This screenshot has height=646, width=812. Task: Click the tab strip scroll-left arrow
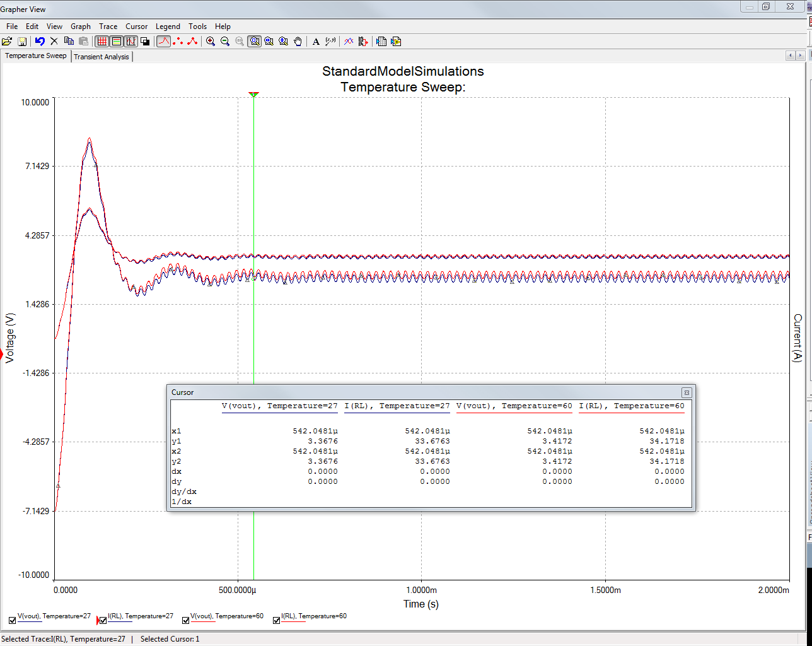(791, 56)
